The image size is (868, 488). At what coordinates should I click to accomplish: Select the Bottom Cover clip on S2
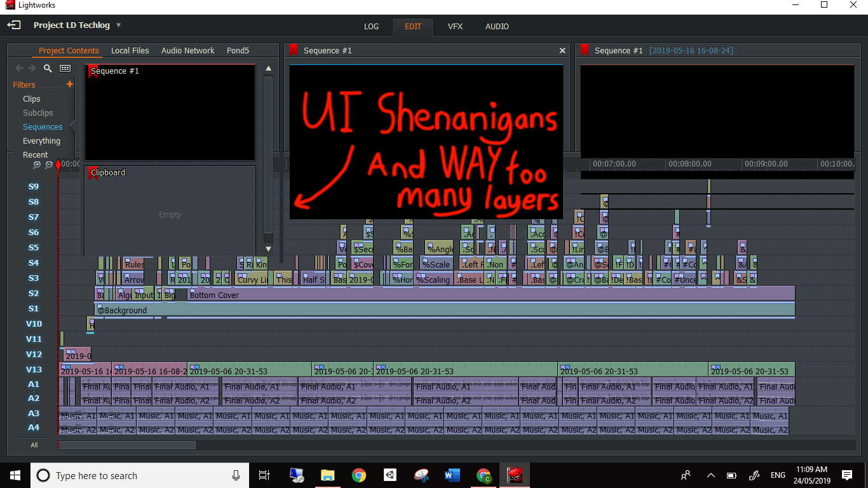point(491,295)
